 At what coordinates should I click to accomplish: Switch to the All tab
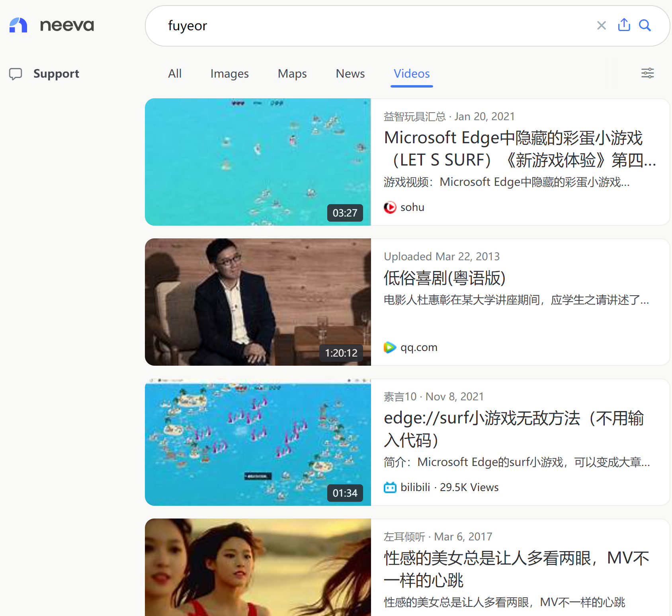click(x=175, y=74)
